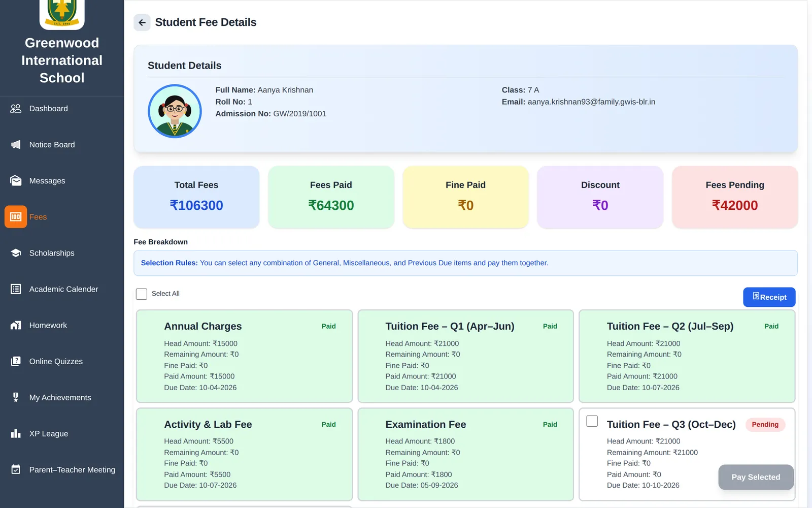The image size is (812, 508).
Task: Click the Academic Calender list icon
Action: click(16, 289)
